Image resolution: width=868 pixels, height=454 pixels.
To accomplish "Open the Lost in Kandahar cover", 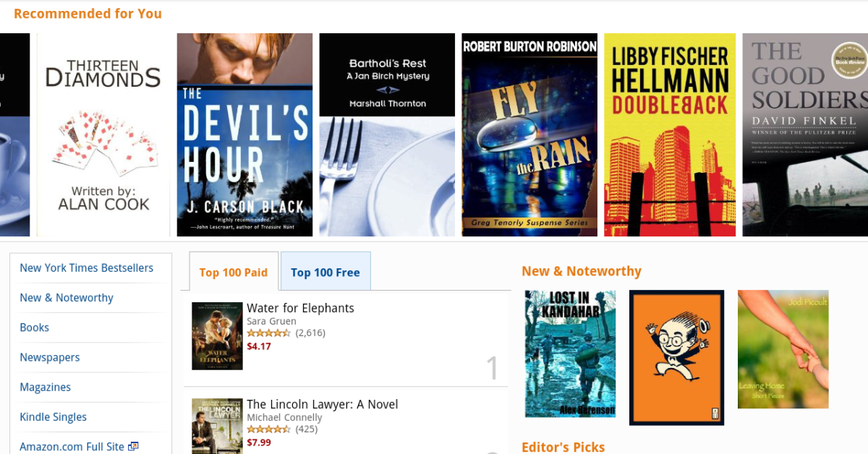I will coord(571,354).
